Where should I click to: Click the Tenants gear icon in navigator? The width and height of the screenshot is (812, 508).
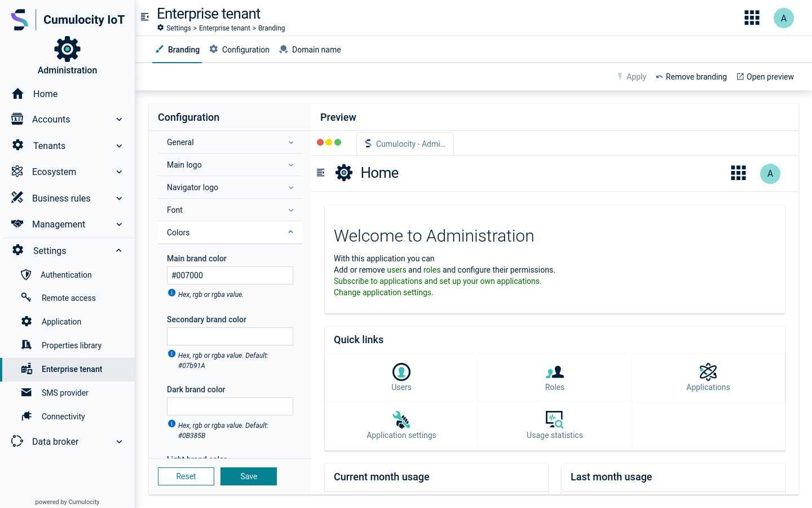point(18,145)
